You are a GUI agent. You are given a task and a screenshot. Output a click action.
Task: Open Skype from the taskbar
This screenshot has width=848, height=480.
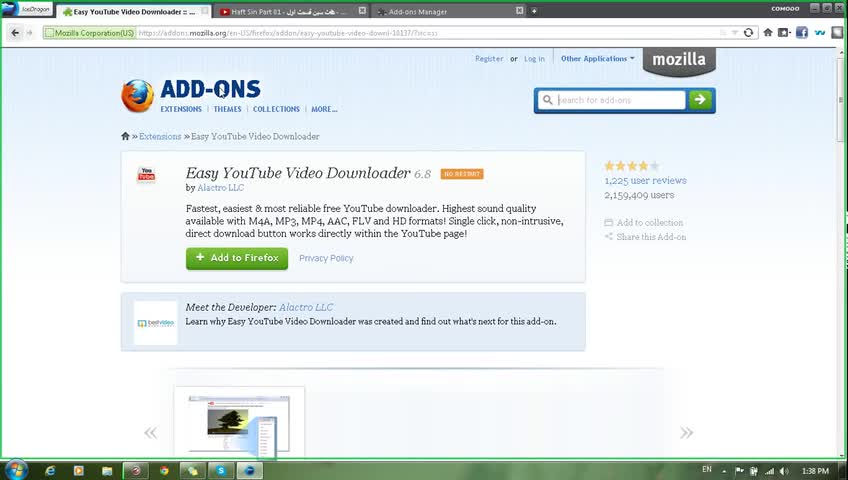[221, 471]
